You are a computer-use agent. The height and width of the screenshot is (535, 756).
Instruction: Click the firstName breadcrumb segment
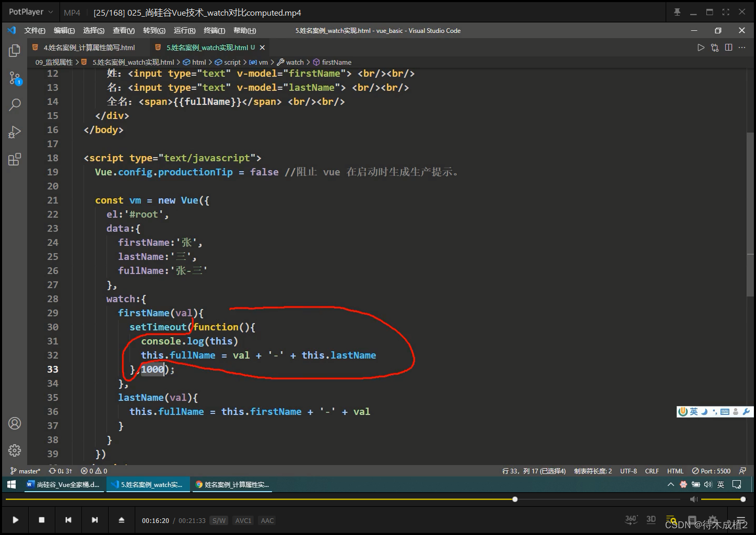(x=332, y=62)
